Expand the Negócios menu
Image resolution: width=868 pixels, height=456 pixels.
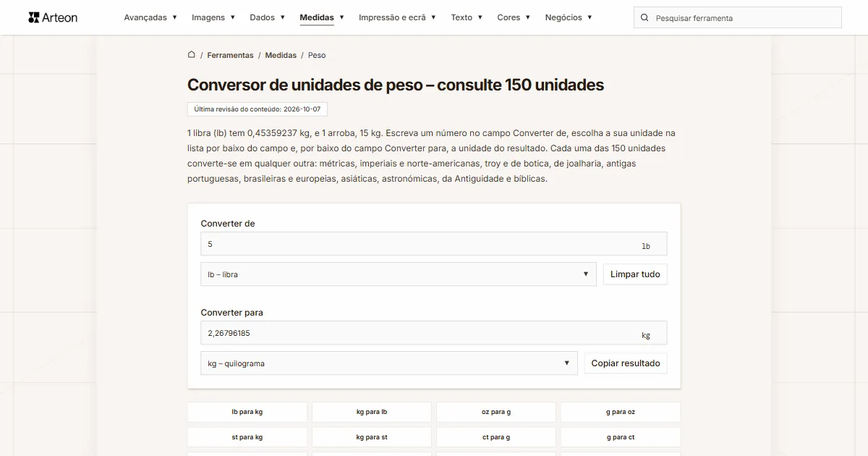tap(569, 17)
